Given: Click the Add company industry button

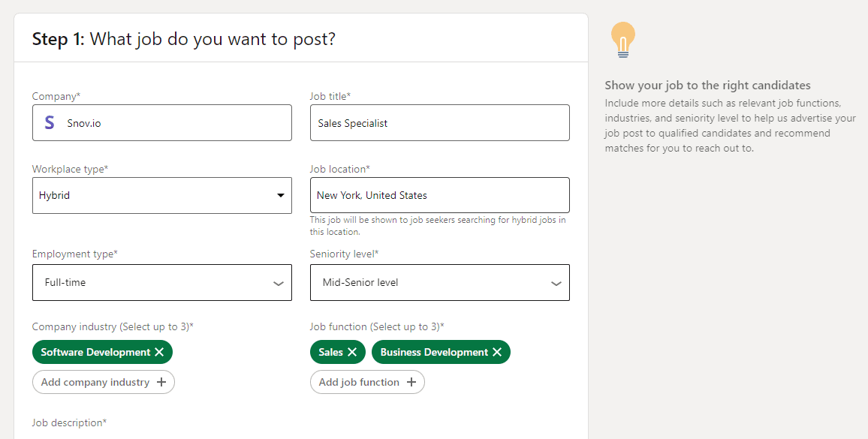Looking at the screenshot, I should click(x=95, y=382).
